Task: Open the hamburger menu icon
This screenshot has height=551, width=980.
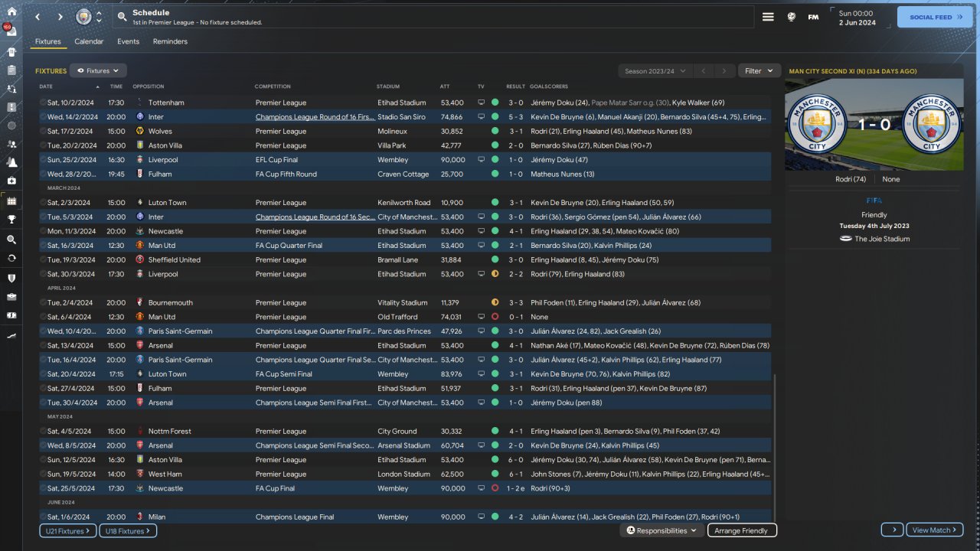Action: pos(768,17)
